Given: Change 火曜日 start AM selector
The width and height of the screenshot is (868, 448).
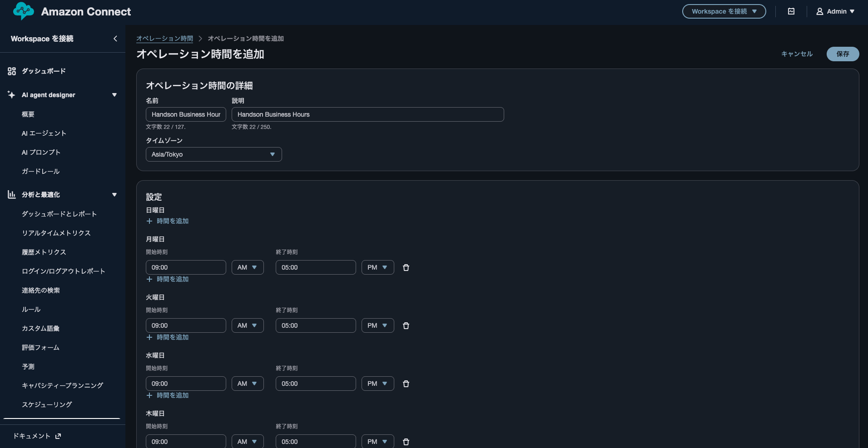Looking at the screenshot, I should [248, 325].
